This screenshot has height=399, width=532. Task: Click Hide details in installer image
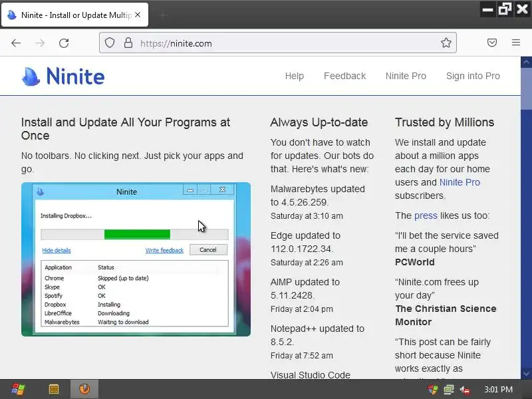(57, 251)
